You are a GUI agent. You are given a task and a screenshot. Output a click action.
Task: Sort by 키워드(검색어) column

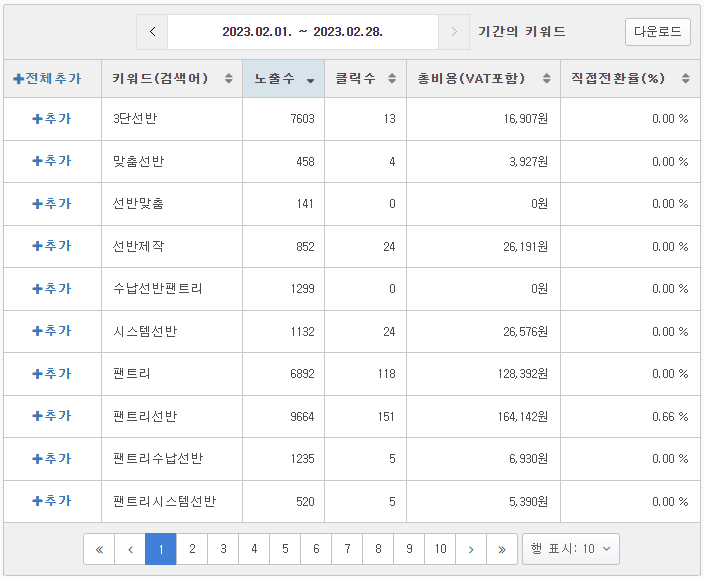[x=229, y=79]
